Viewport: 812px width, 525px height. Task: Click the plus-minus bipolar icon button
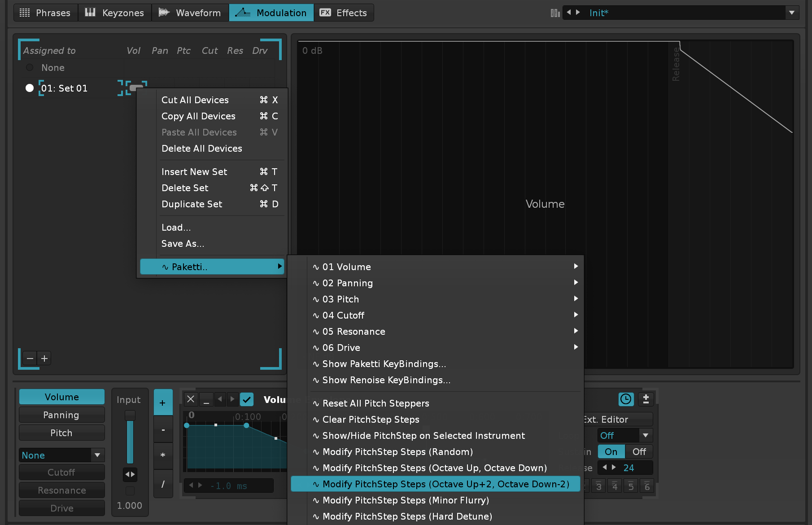646,399
